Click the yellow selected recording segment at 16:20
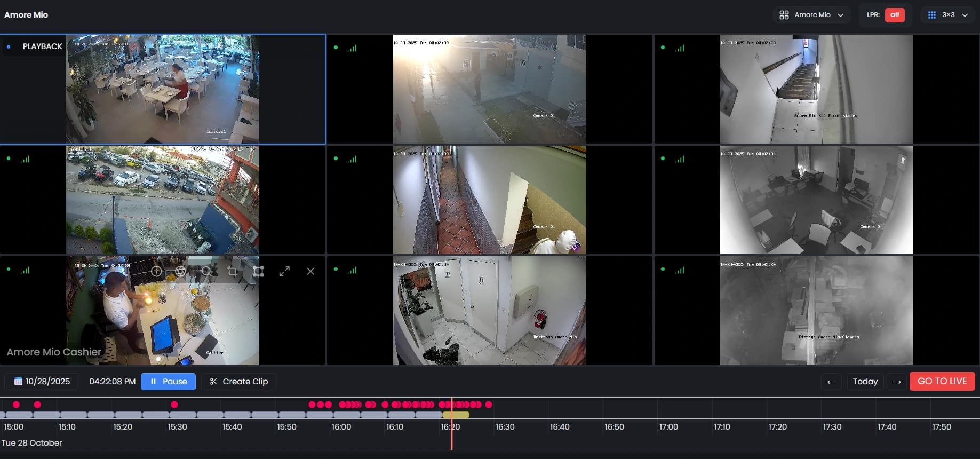This screenshot has width=980, height=459. tap(456, 415)
